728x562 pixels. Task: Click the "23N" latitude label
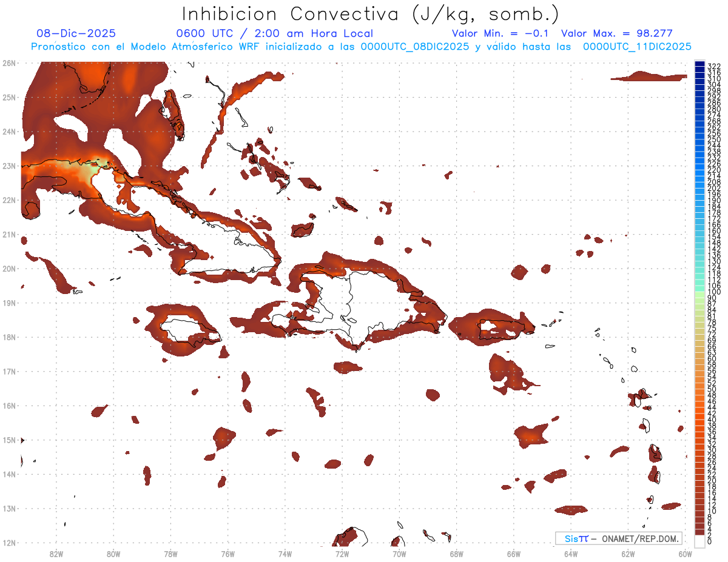[x=9, y=166]
